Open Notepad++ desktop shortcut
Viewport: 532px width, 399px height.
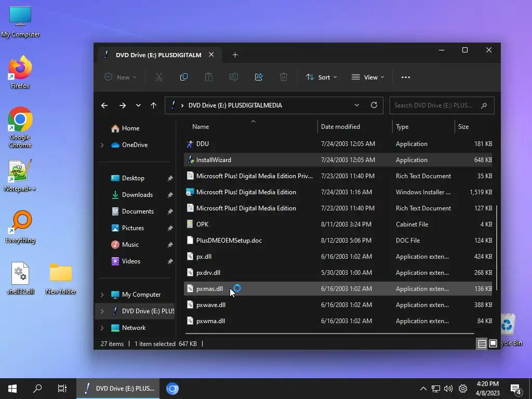(20, 176)
